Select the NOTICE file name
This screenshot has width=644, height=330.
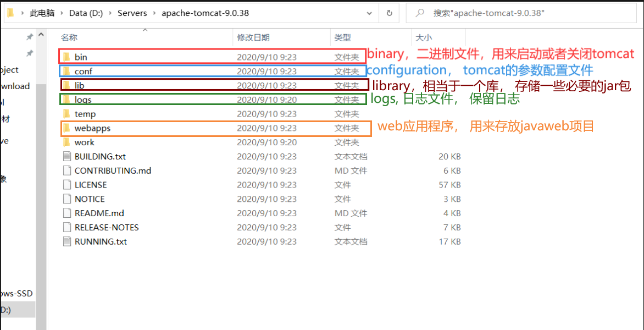(90, 199)
